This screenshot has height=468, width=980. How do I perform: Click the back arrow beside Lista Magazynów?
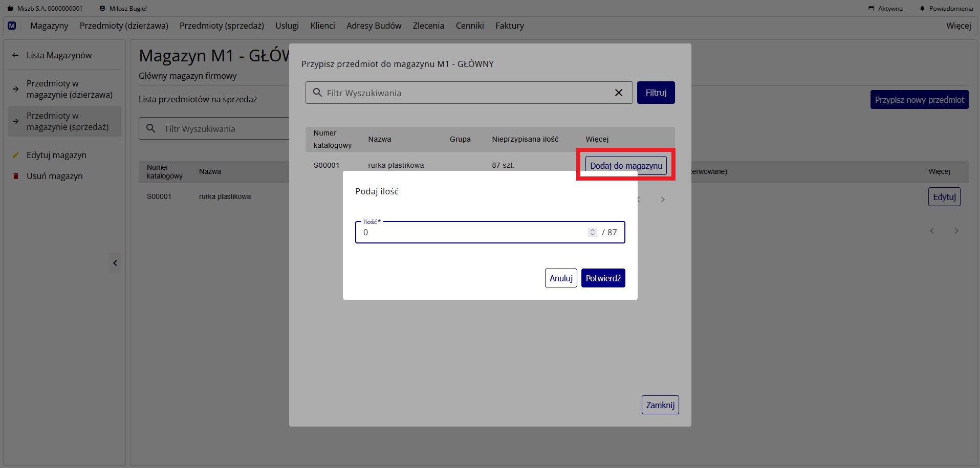[15, 55]
